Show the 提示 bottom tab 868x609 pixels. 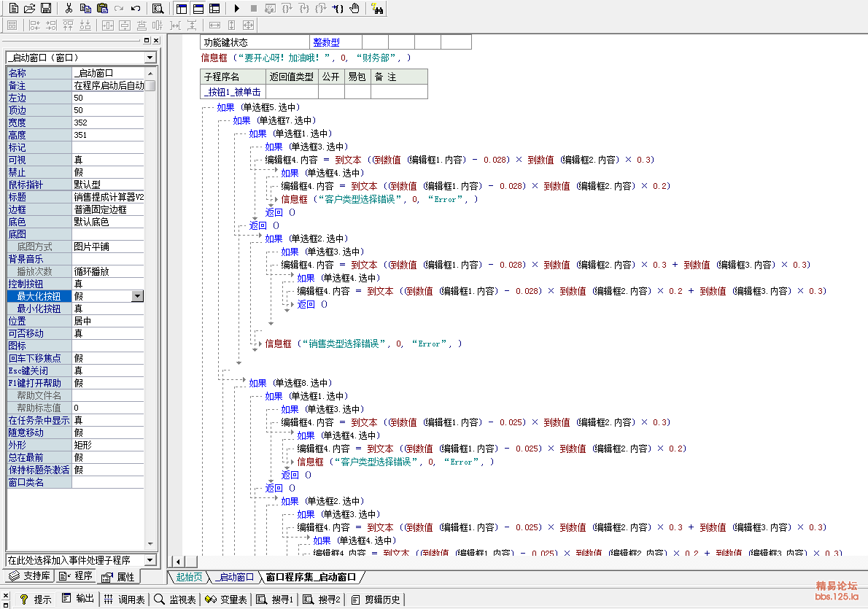point(36,599)
